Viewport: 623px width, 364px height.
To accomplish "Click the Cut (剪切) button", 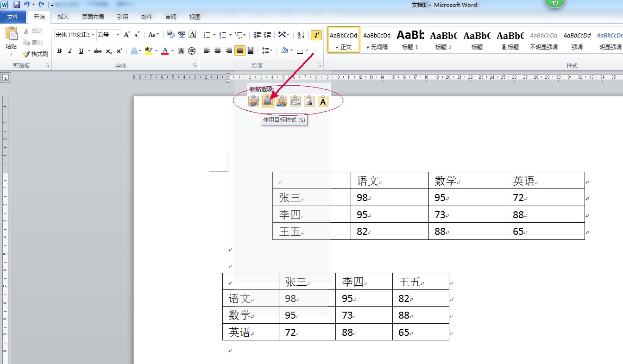I will pos(32,31).
